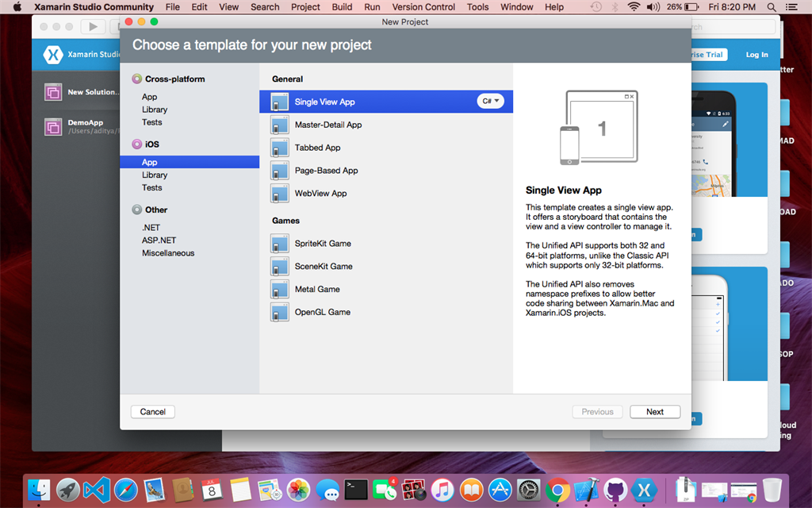Open the Apple menu

point(17,6)
